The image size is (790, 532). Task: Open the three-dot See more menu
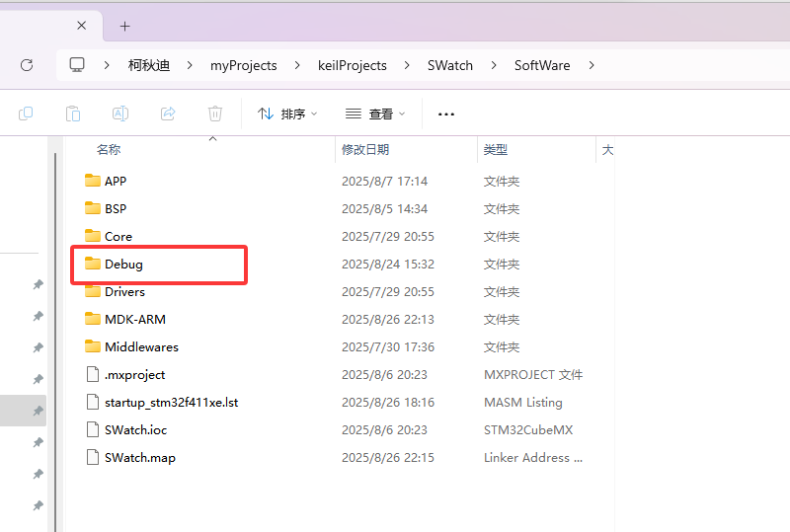click(x=446, y=114)
